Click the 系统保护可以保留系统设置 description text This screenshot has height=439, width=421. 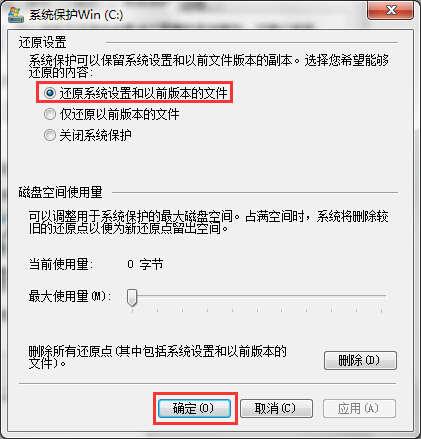point(209,66)
